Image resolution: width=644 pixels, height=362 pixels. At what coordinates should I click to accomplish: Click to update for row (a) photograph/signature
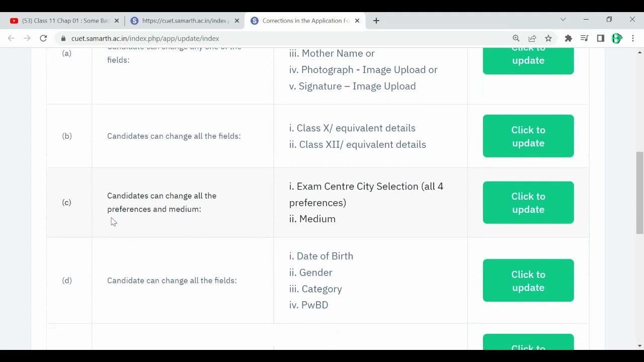pos(528,61)
